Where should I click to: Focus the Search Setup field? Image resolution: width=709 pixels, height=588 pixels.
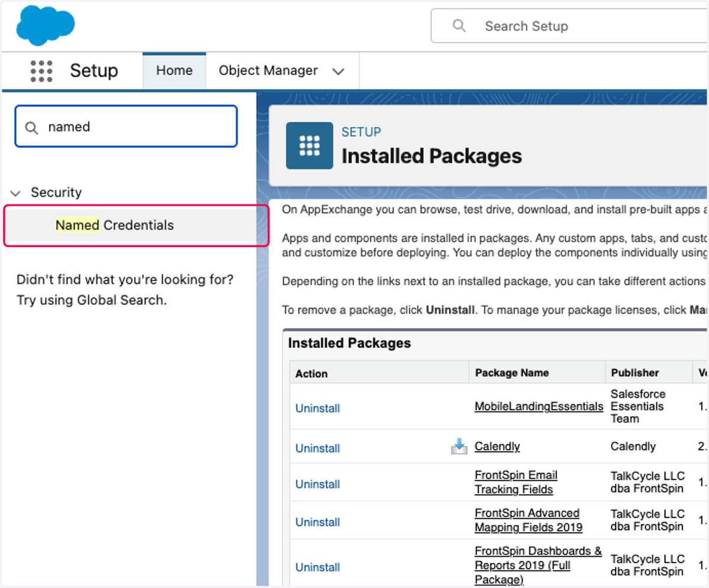pos(570,25)
